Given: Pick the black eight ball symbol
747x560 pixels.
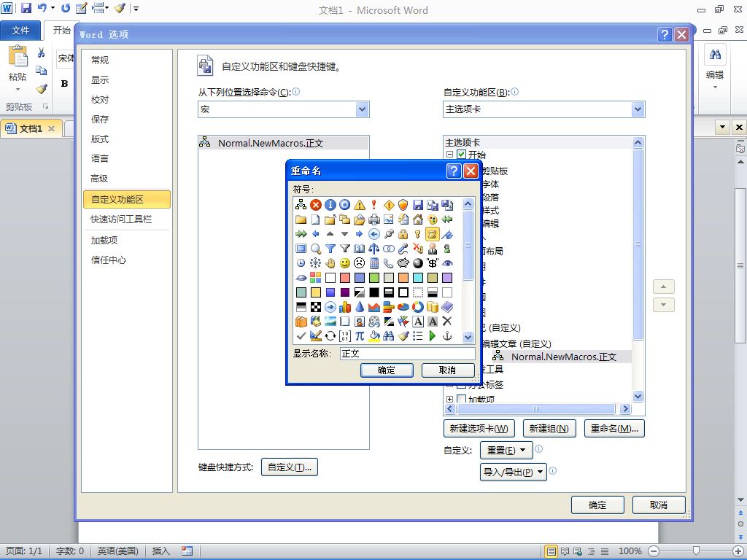Looking at the screenshot, I should (x=418, y=263).
